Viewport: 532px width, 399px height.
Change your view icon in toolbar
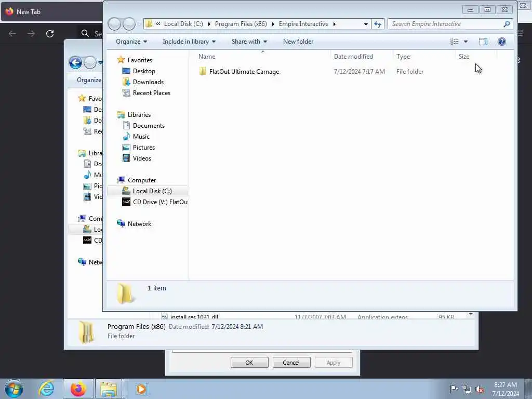tap(454, 42)
